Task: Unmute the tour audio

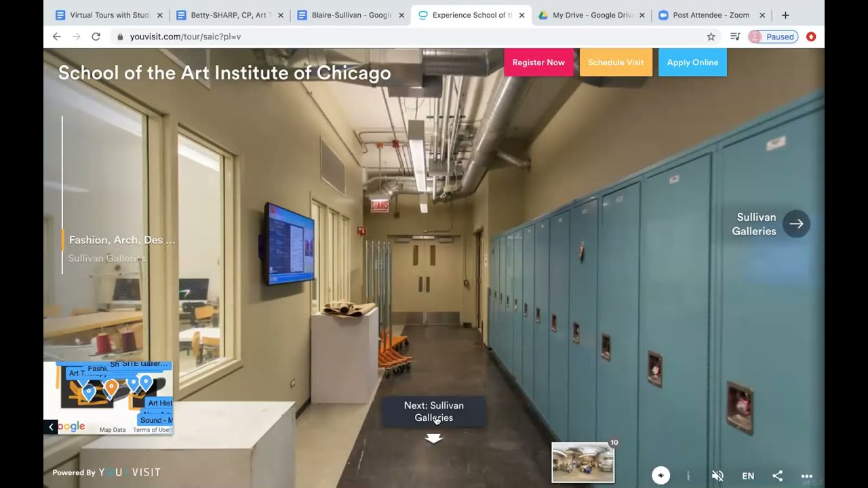Action: tap(717, 476)
